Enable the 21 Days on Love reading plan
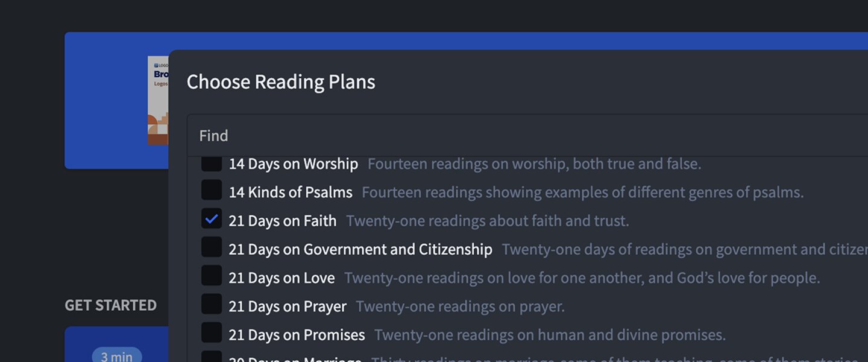Screen dimensions: 868x362 211,277
